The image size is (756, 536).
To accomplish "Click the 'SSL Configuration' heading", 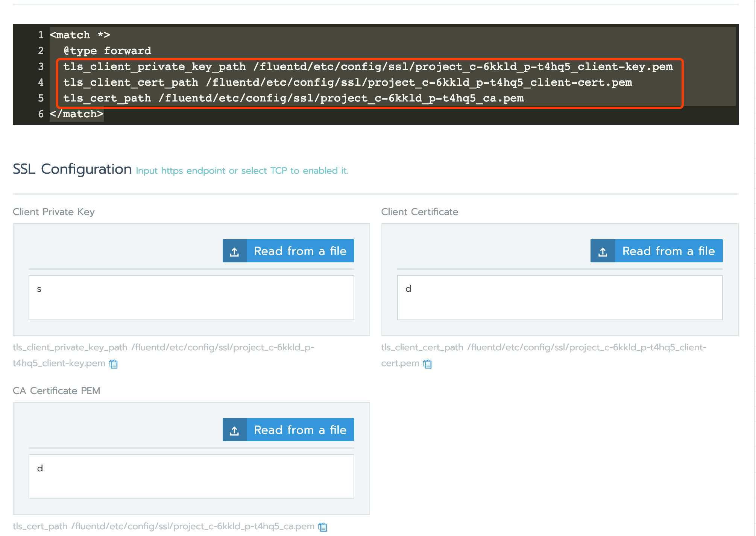I will click(x=72, y=169).
